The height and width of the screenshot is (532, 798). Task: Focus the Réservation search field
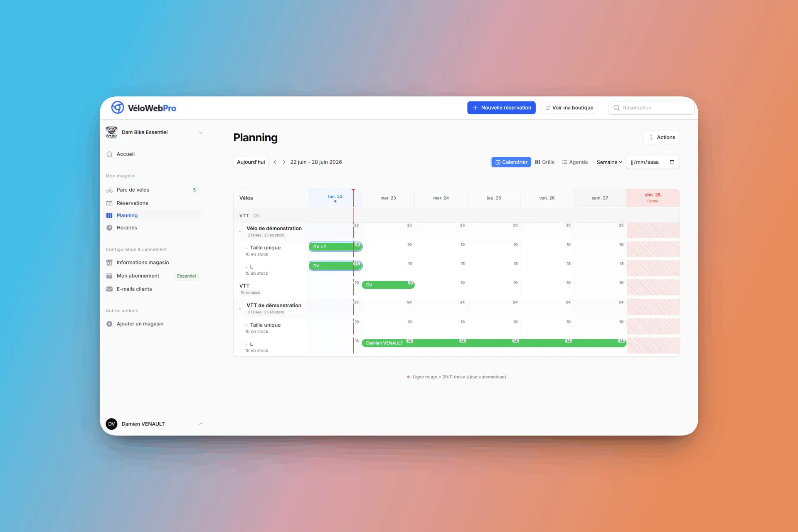coord(651,108)
